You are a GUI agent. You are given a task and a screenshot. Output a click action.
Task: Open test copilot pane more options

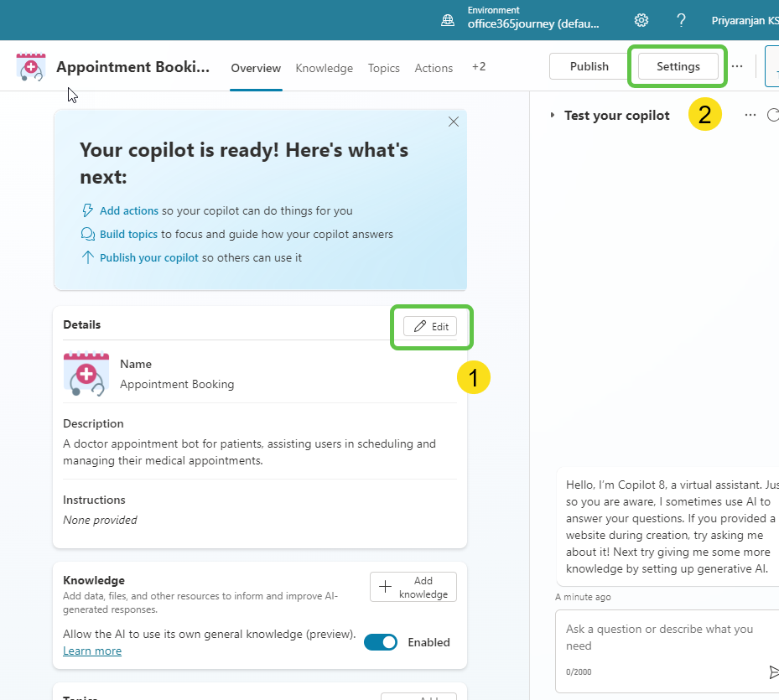(750, 115)
